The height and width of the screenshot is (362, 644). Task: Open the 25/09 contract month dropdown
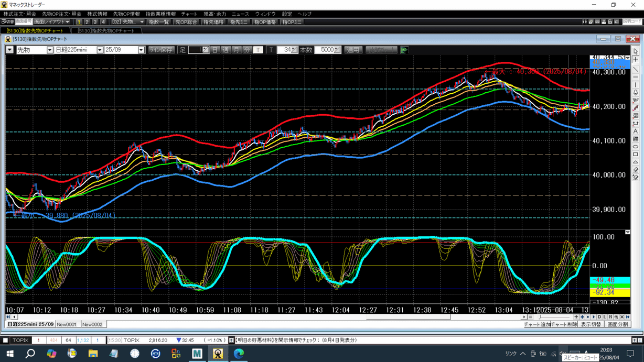(141, 50)
